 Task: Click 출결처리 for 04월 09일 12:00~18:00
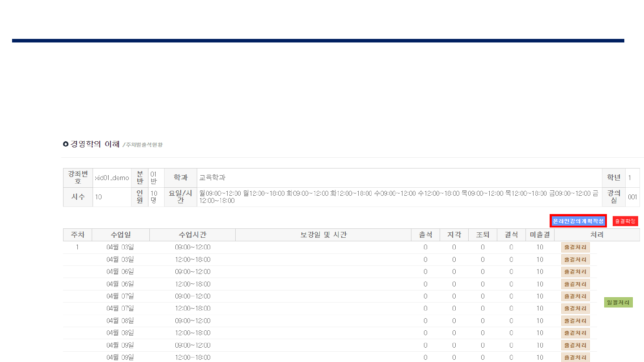point(575,358)
